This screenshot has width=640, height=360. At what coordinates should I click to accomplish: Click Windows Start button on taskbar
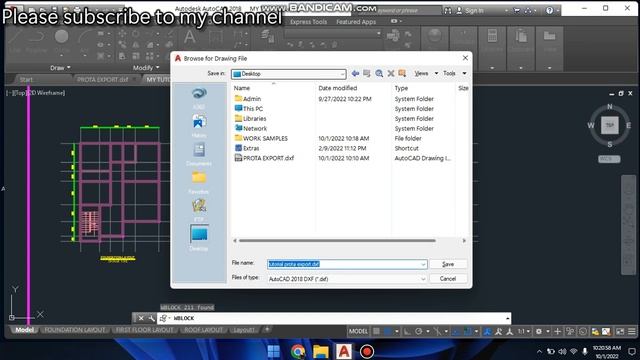tap(273, 351)
